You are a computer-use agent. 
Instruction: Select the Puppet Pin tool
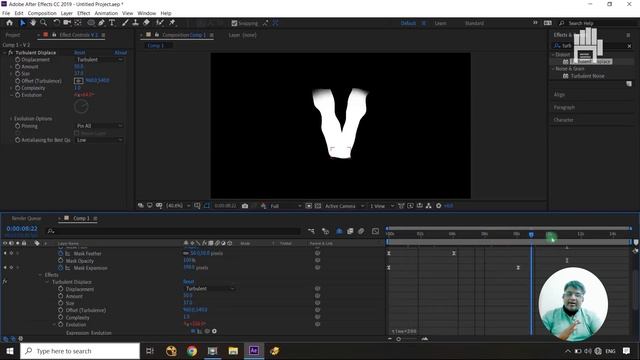[172, 23]
